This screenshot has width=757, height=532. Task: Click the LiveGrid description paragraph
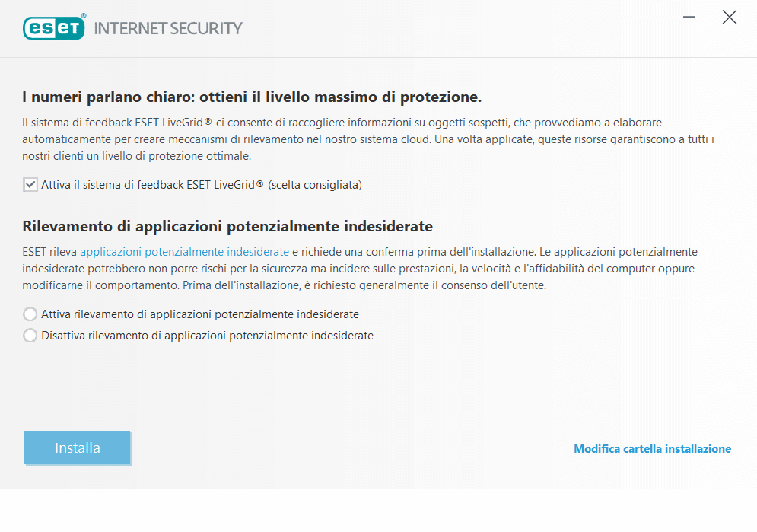365,139
